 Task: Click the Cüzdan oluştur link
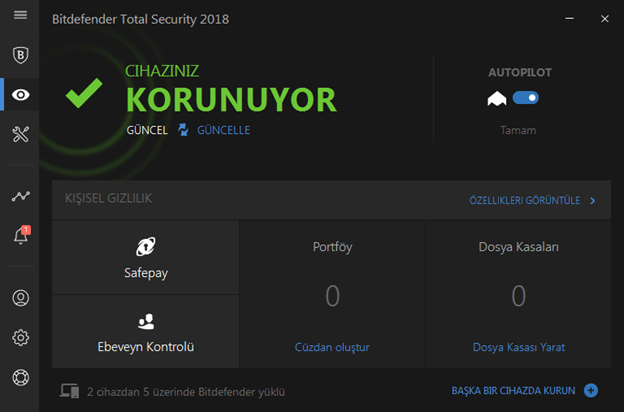(x=332, y=348)
